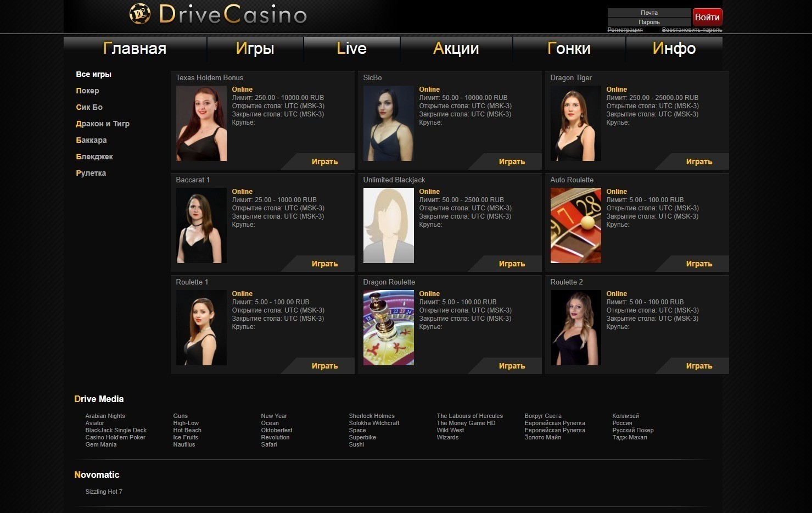Open the Вокруг Света link
The image size is (812, 513).
543,416
